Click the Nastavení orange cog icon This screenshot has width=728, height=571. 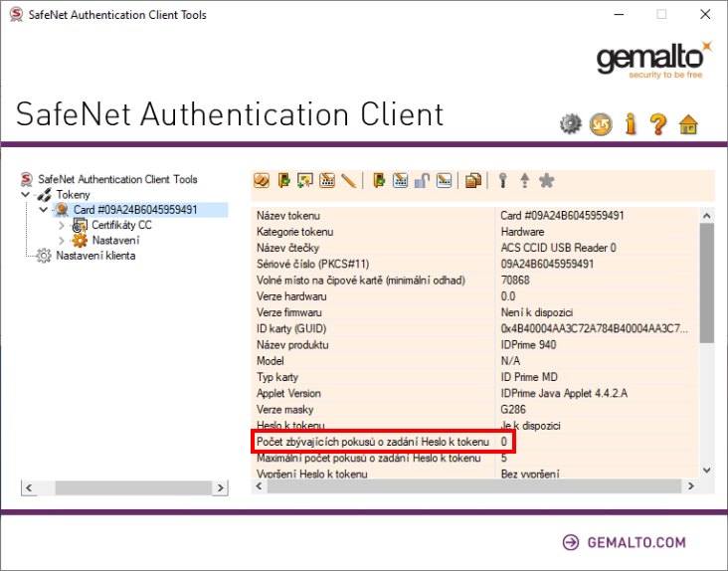pyautogui.click(x=80, y=241)
